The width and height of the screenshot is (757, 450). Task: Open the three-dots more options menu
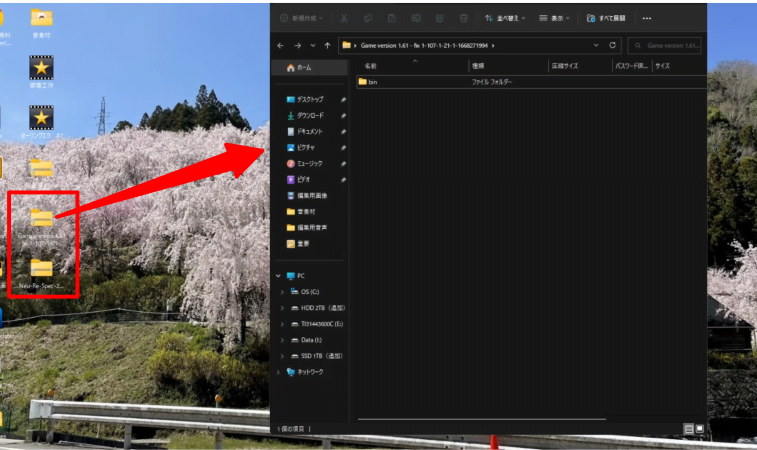point(647,18)
